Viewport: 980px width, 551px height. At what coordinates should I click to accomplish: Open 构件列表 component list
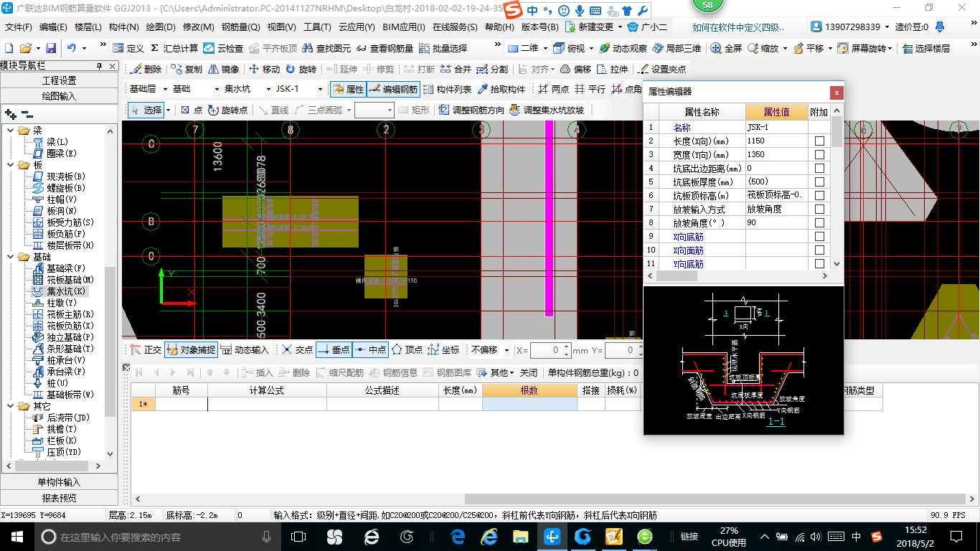(x=447, y=90)
